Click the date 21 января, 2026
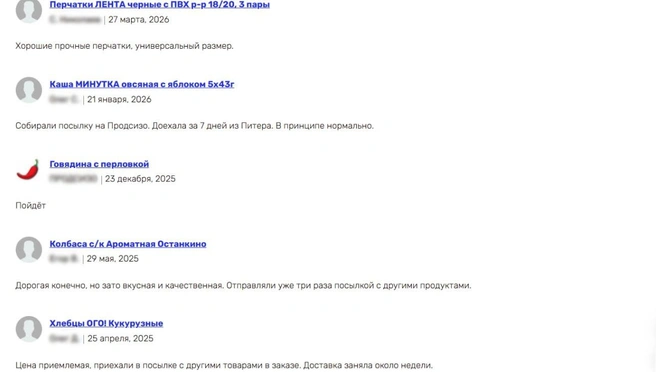The image size is (656, 372). click(119, 100)
